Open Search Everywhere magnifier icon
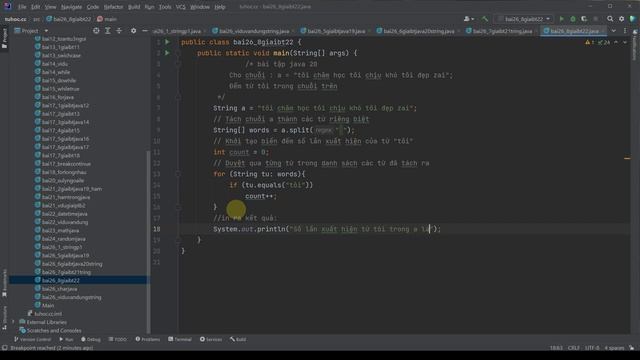 click(x=610, y=19)
